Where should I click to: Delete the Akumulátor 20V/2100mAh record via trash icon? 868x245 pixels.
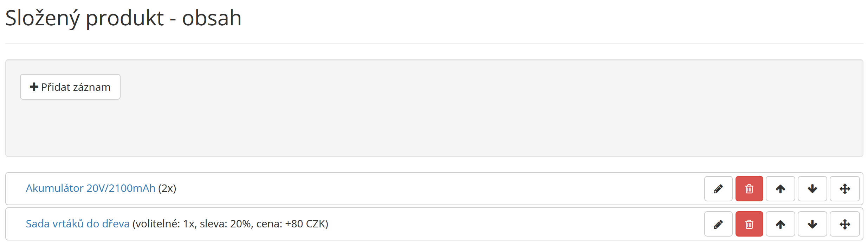coord(749,189)
